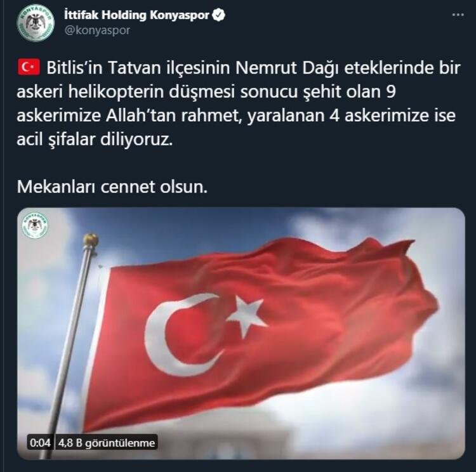This screenshot has width=476, height=472.
Task: Click the Konyaspor logo watermark in video
Action: coord(35,225)
